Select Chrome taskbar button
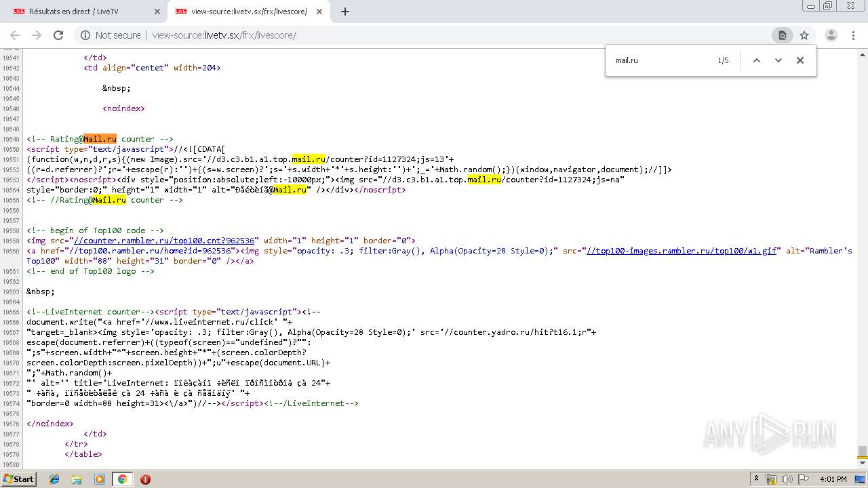This screenshot has width=868, height=488. click(122, 479)
